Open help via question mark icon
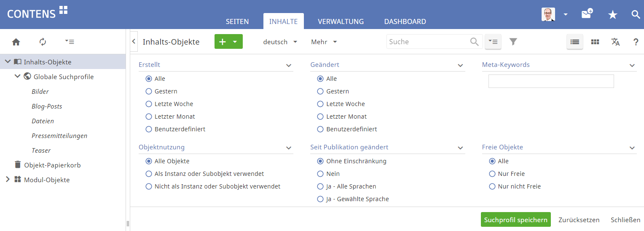 point(636,42)
